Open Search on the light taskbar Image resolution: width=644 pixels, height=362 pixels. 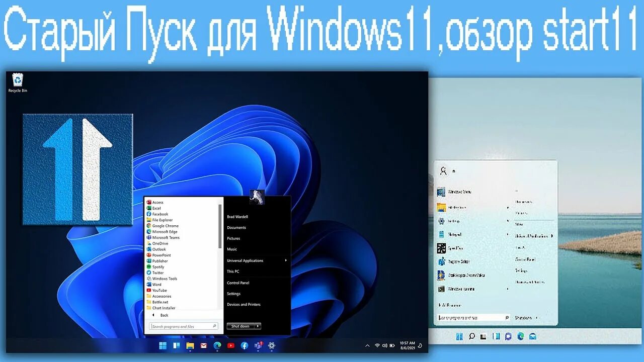pyautogui.click(x=472, y=336)
